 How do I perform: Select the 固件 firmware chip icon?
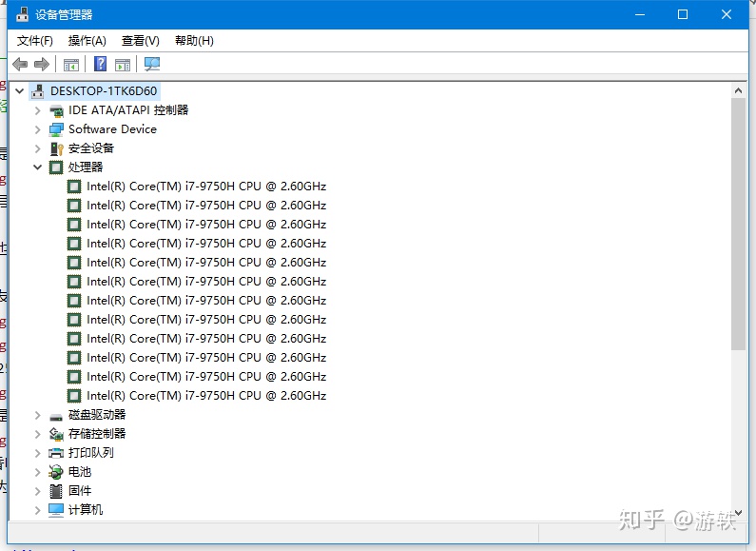[x=56, y=491]
